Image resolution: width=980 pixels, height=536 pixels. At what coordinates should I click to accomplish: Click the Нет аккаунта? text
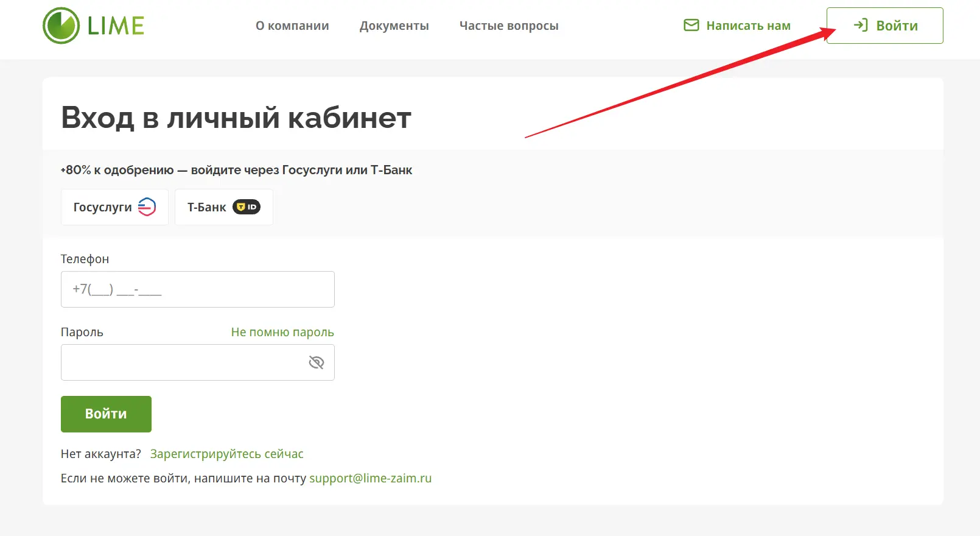click(x=101, y=454)
